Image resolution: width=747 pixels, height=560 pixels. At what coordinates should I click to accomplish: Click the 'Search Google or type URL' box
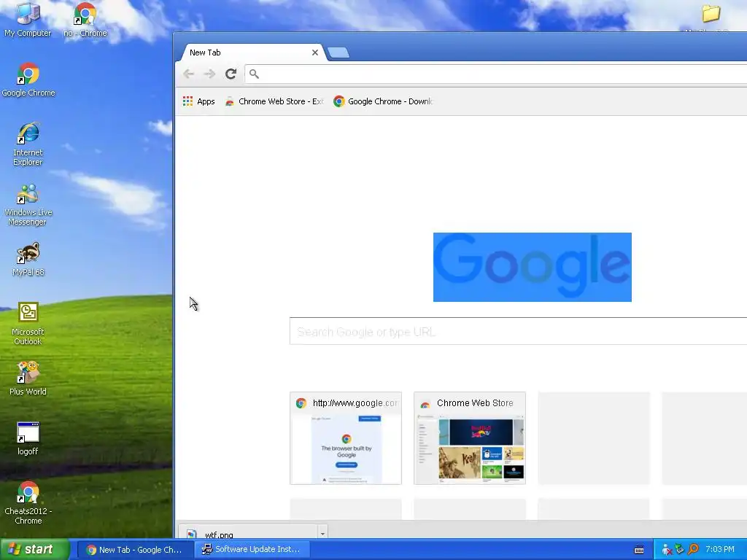coord(519,332)
